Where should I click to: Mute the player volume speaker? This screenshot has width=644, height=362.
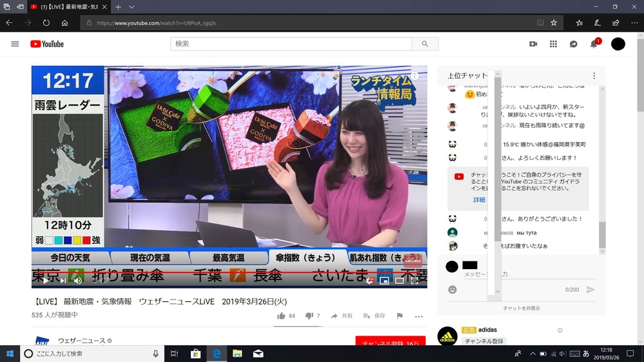point(77,281)
